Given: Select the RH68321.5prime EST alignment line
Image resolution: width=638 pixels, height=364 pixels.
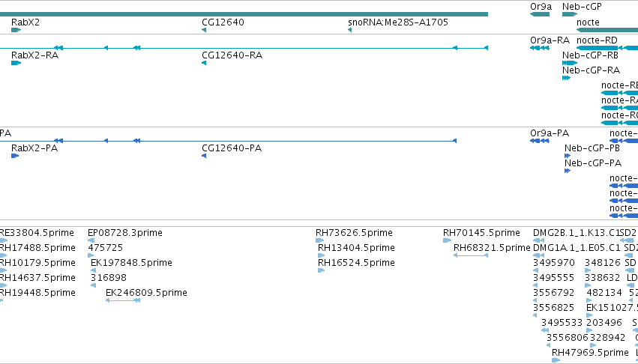Looking at the screenshot, I should click(471, 255).
